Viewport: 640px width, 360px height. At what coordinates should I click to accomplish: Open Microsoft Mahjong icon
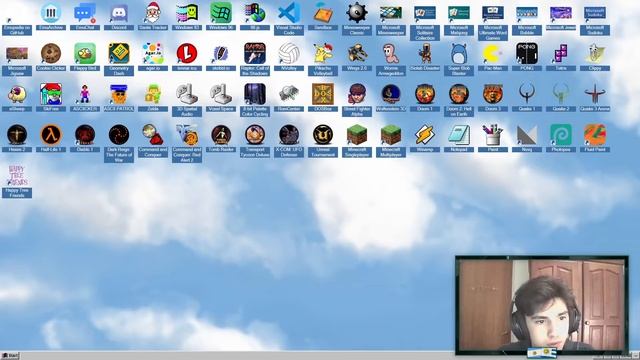pos(459,13)
